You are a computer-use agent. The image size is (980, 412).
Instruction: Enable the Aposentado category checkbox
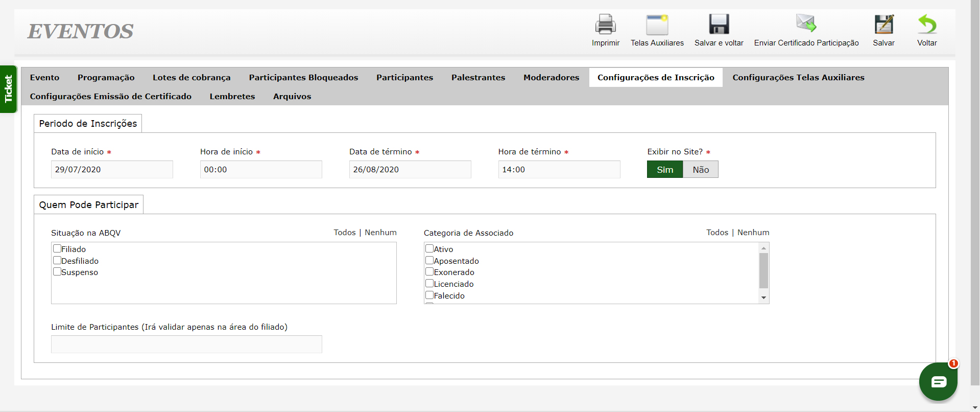click(429, 260)
